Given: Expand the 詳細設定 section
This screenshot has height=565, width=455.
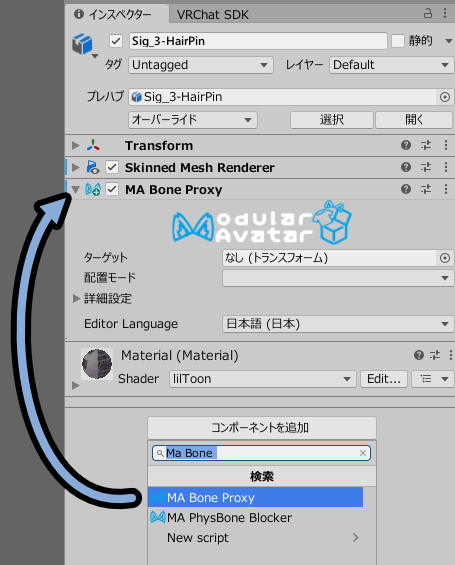Looking at the screenshot, I should click(x=76, y=298).
